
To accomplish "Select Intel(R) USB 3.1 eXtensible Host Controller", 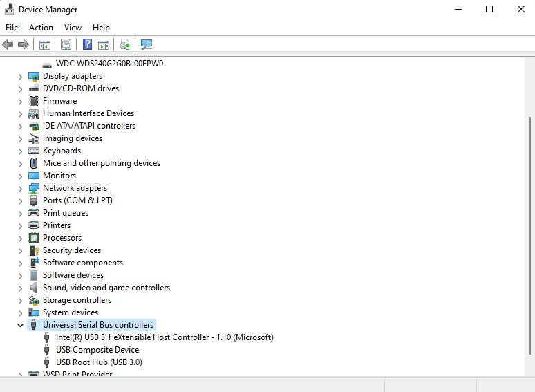I will click(165, 337).
